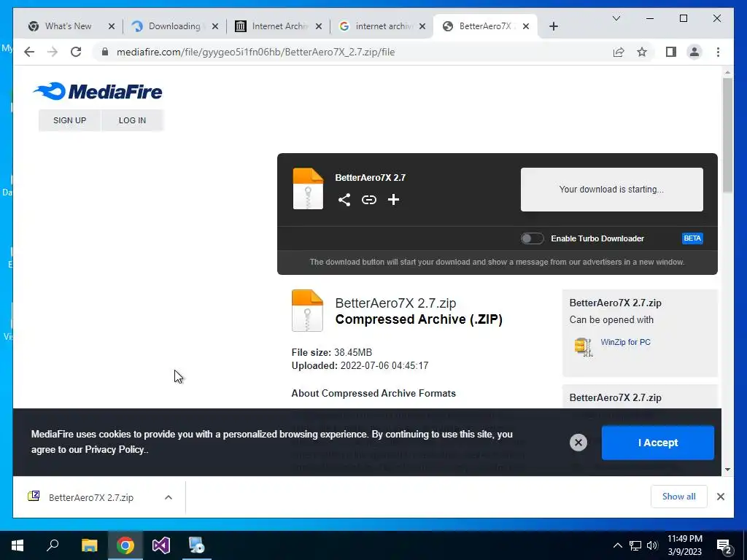This screenshot has width=747, height=560.
Task: Share this page using the address bar icon
Action: tap(619, 52)
